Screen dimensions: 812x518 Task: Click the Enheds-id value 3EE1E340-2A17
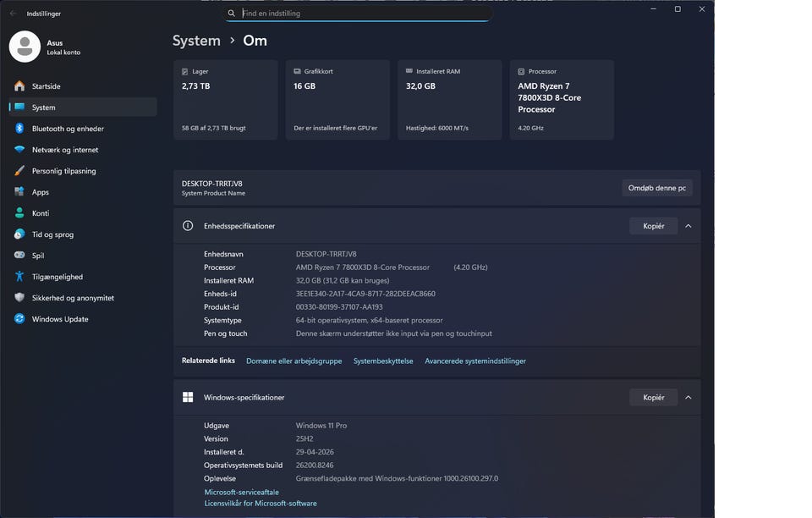tap(365, 294)
